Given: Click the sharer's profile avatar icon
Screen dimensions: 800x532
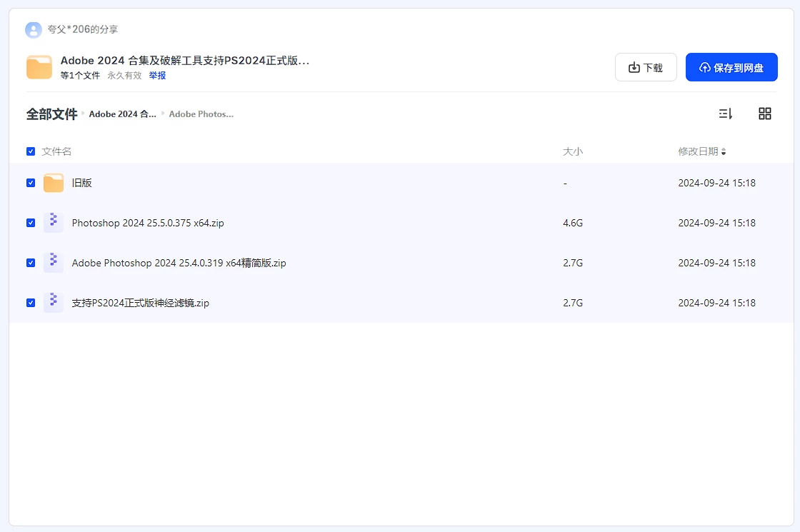Looking at the screenshot, I should (x=33, y=29).
